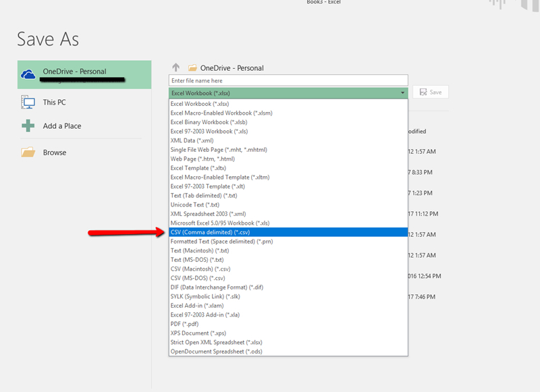540x392 pixels.
Task: Select OneDrive - Personal location
Action: pyautogui.click(x=84, y=75)
